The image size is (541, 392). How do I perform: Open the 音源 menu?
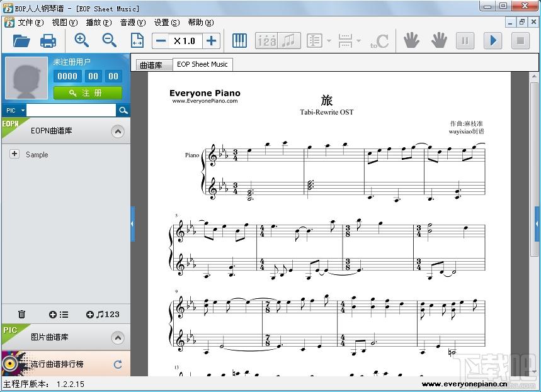coord(133,23)
